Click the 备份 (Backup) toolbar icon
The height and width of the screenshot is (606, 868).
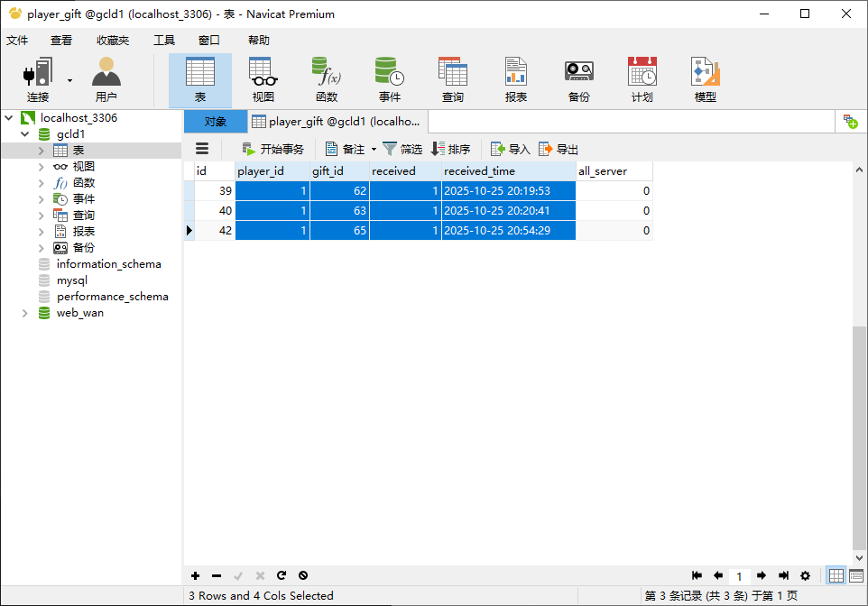(578, 79)
